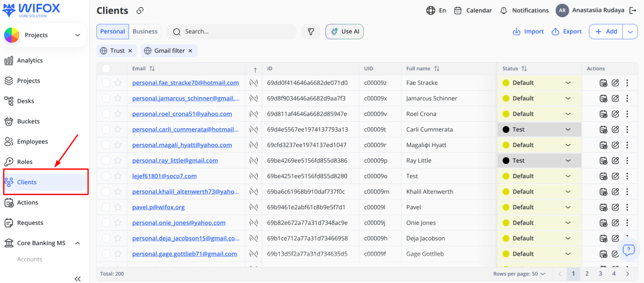Click the Export button

pos(567,31)
